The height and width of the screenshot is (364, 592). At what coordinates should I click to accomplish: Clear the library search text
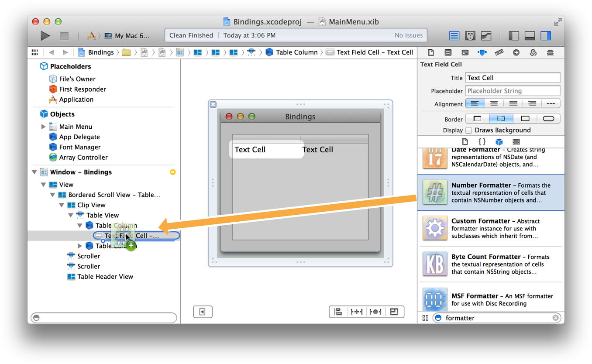click(x=555, y=318)
